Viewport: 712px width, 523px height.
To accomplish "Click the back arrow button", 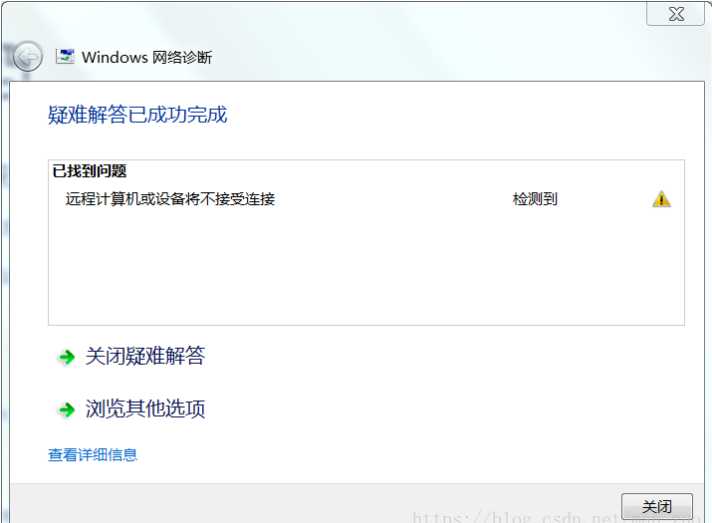I will point(27,57).
